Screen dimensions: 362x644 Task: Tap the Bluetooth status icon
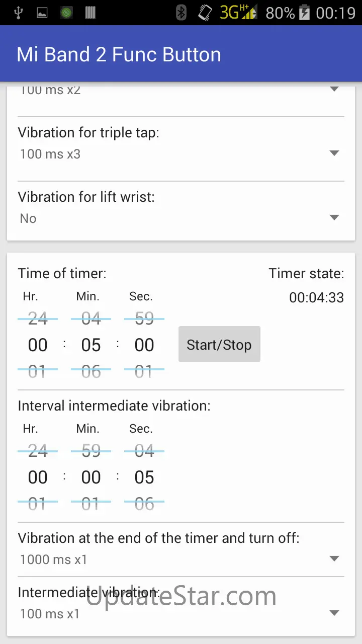click(182, 13)
